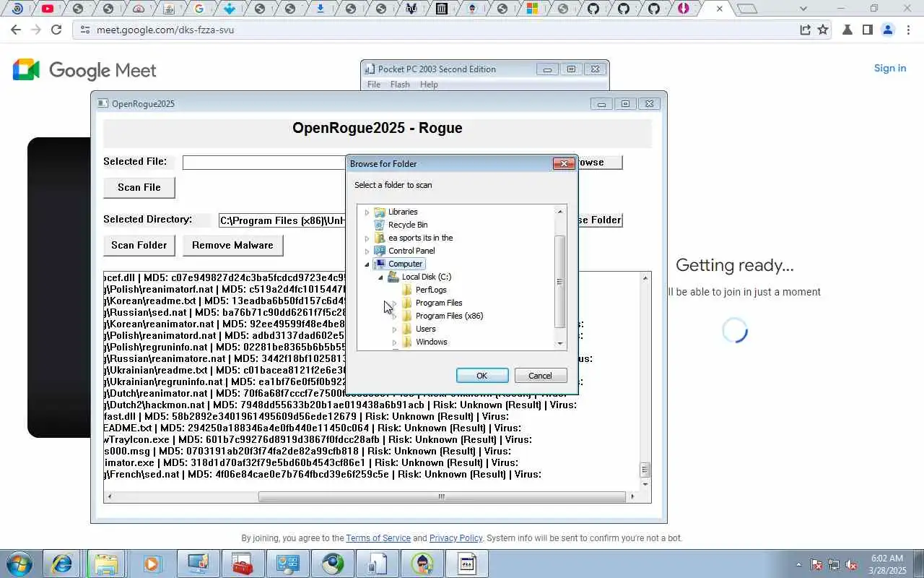Open the Control Panel taskbar icon
Viewport: 924px width, 578px height.
[287, 564]
